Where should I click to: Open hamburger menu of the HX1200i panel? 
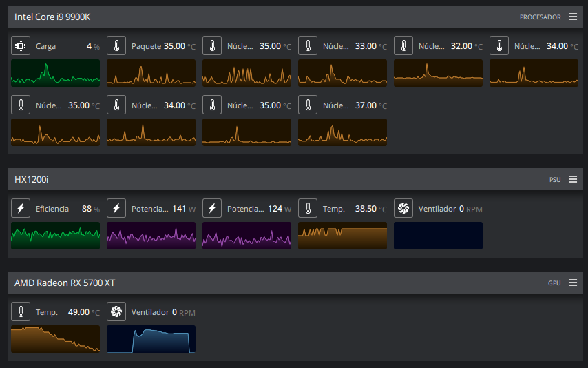point(573,179)
